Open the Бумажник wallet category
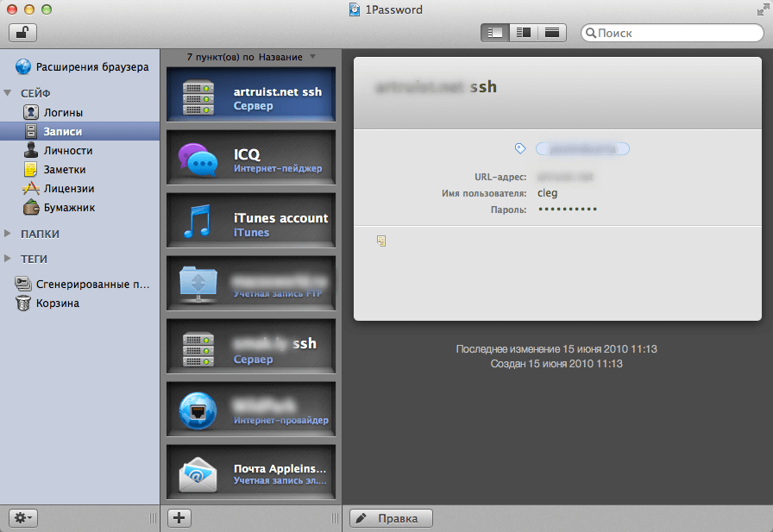 59,208
